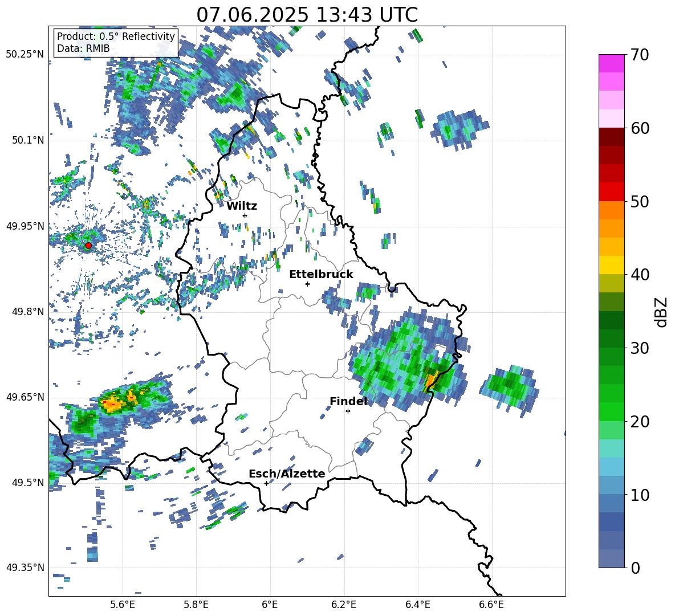Click the 50.1°N latitude label

pyautogui.click(x=28, y=141)
